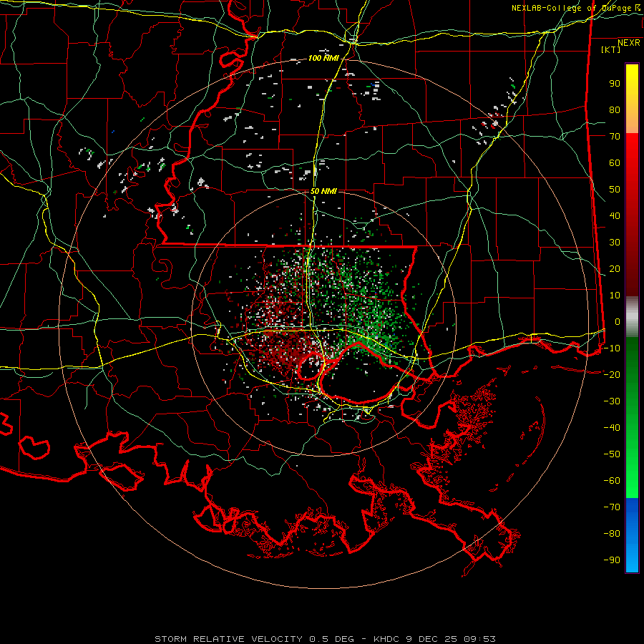Click the "NEXR" label above the scale
644x644 pixels.
629,43
